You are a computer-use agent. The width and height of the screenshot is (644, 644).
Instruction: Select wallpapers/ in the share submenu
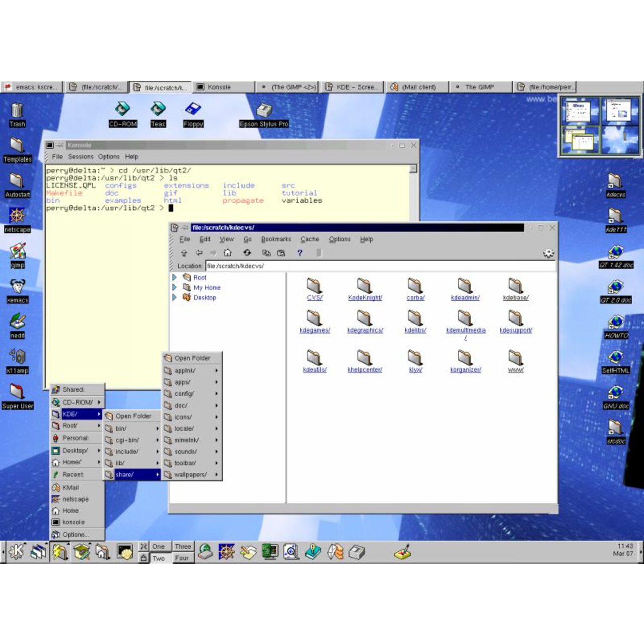(x=190, y=475)
